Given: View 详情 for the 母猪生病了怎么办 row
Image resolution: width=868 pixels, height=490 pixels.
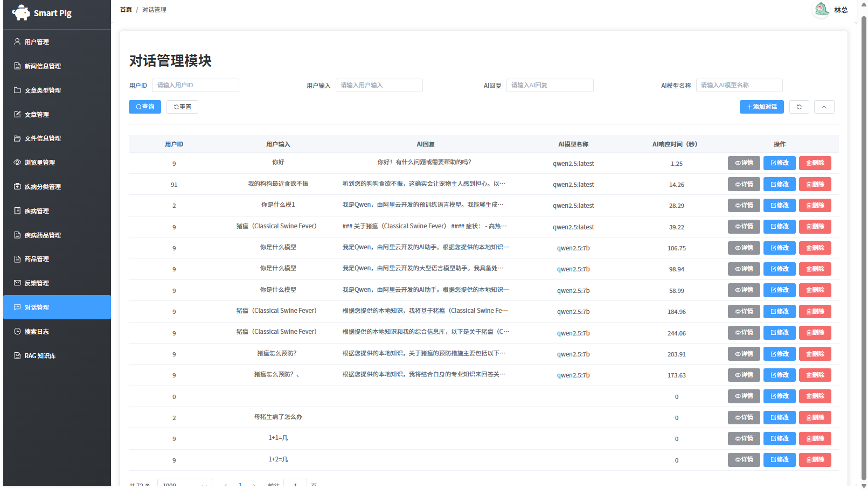Looking at the screenshot, I should 744,417.
